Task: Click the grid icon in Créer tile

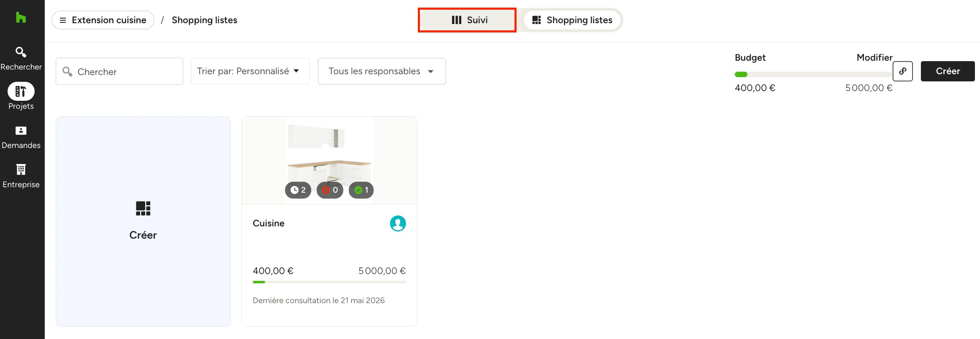Action: [x=143, y=208]
